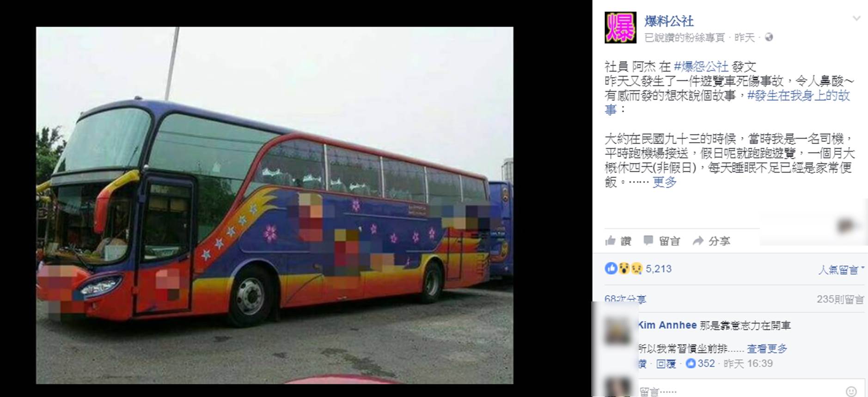Open post options chevron at top right

(856, 18)
